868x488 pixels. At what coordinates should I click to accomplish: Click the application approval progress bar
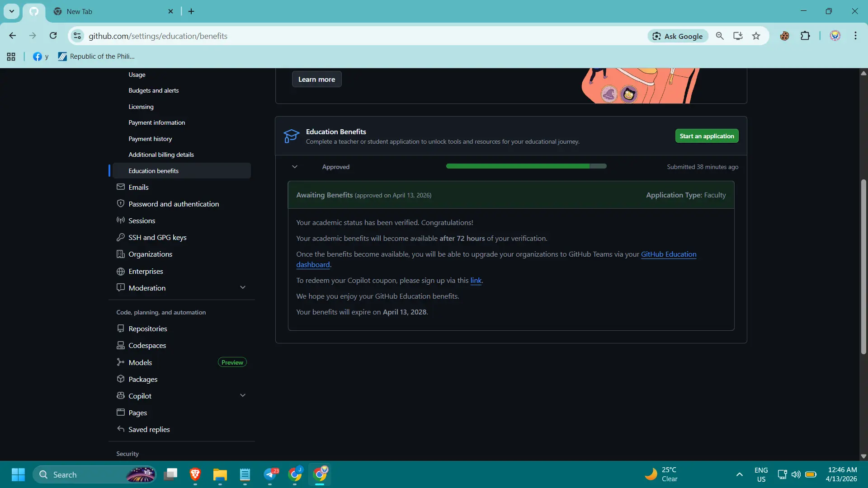click(x=526, y=166)
